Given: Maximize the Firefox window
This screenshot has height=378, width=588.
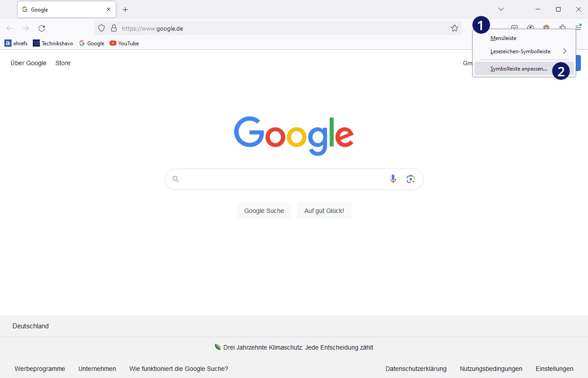Looking at the screenshot, I should click(x=558, y=9).
